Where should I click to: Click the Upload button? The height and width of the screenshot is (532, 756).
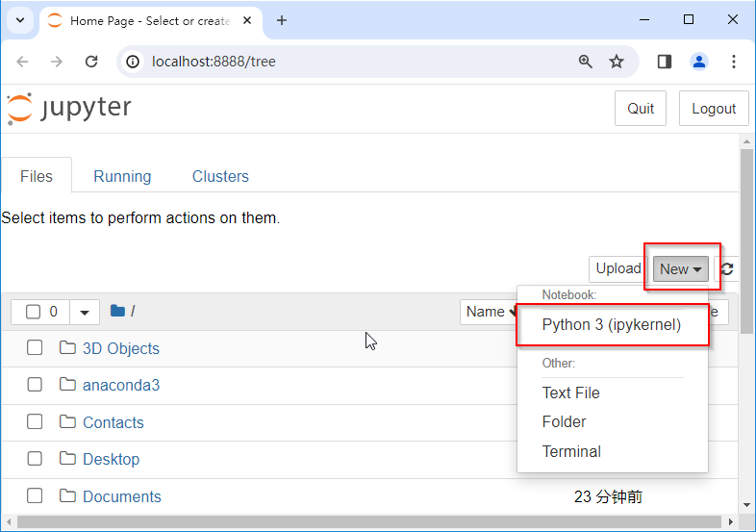617,269
